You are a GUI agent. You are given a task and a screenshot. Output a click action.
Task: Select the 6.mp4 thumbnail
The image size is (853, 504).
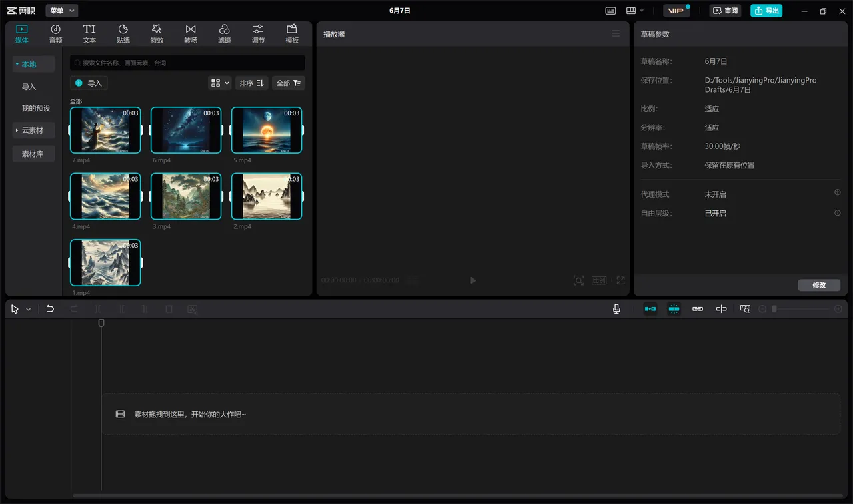(186, 130)
